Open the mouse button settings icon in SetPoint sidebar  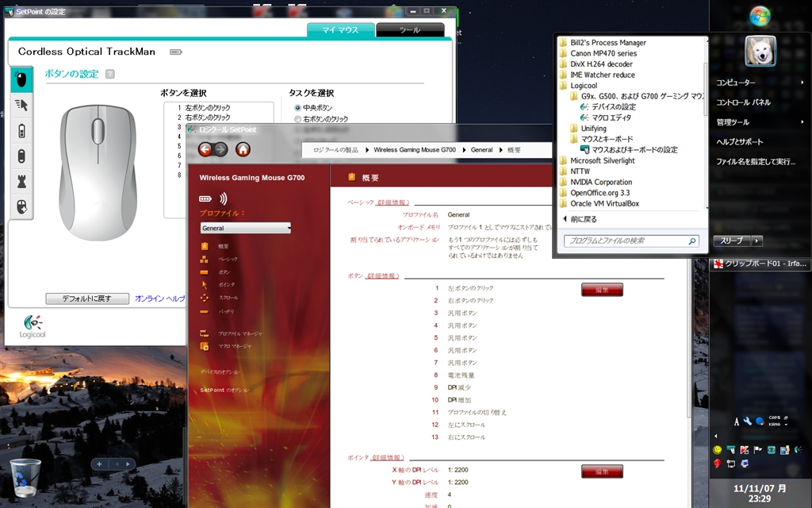tap(21, 79)
